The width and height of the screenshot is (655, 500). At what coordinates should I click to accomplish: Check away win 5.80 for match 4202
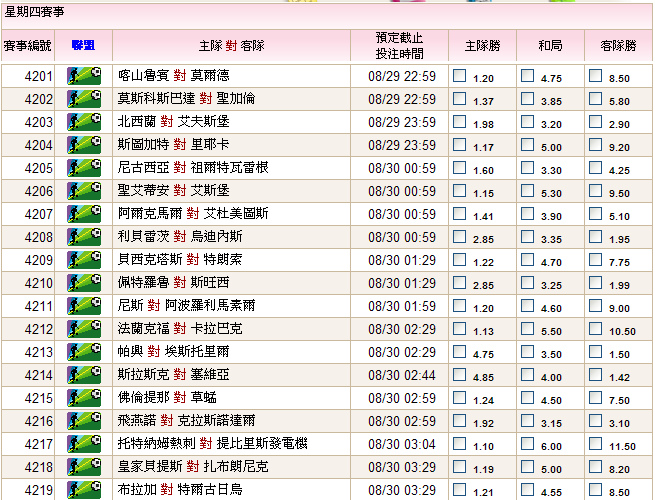tap(595, 99)
